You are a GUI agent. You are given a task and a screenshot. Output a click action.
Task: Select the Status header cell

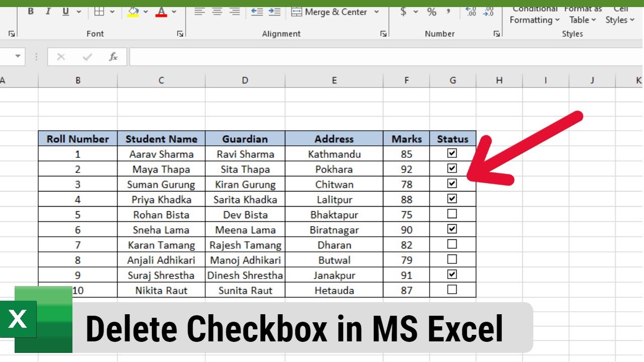coord(453,139)
